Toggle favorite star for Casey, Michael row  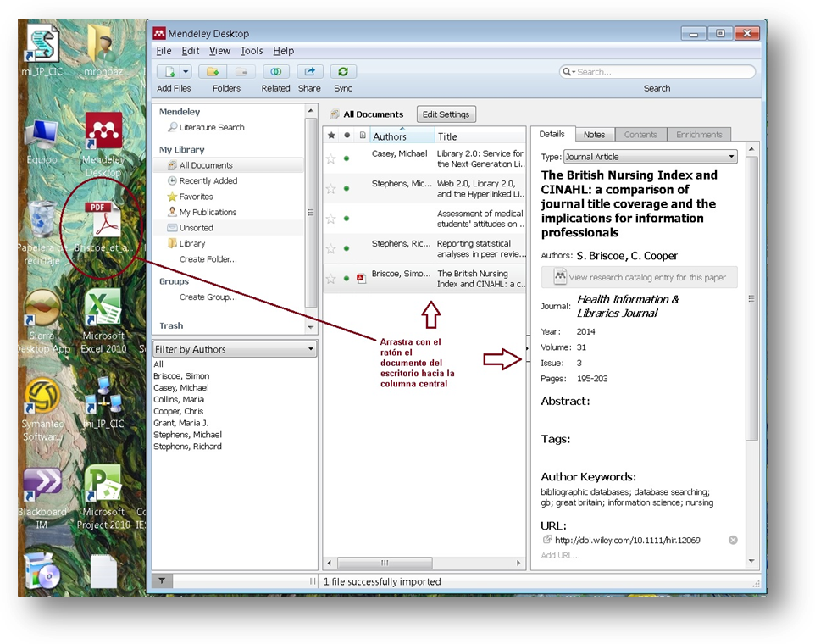(330, 158)
